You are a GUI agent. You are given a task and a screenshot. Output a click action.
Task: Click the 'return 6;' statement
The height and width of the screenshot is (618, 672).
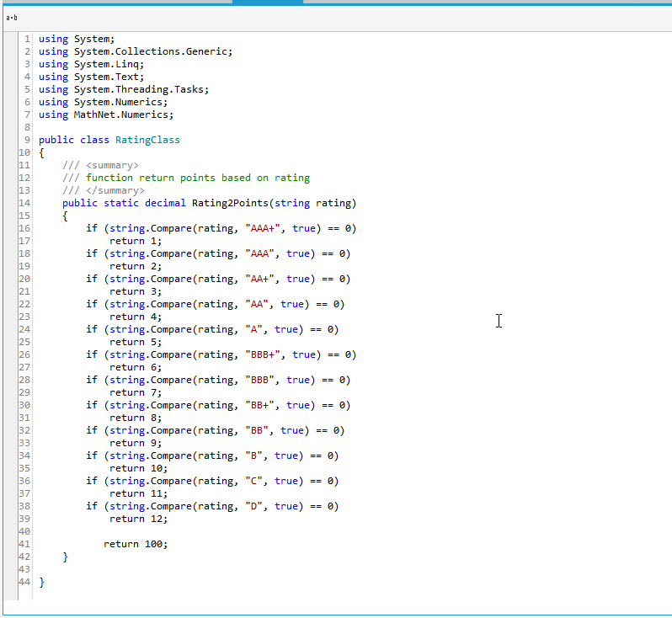point(136,368)
